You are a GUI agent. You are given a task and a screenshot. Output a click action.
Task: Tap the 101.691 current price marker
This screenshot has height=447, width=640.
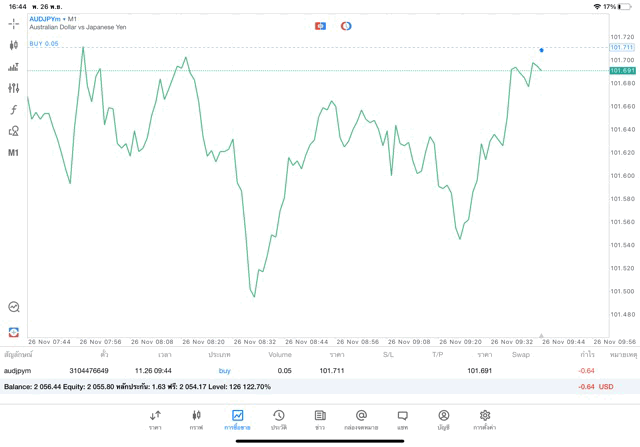622,71
